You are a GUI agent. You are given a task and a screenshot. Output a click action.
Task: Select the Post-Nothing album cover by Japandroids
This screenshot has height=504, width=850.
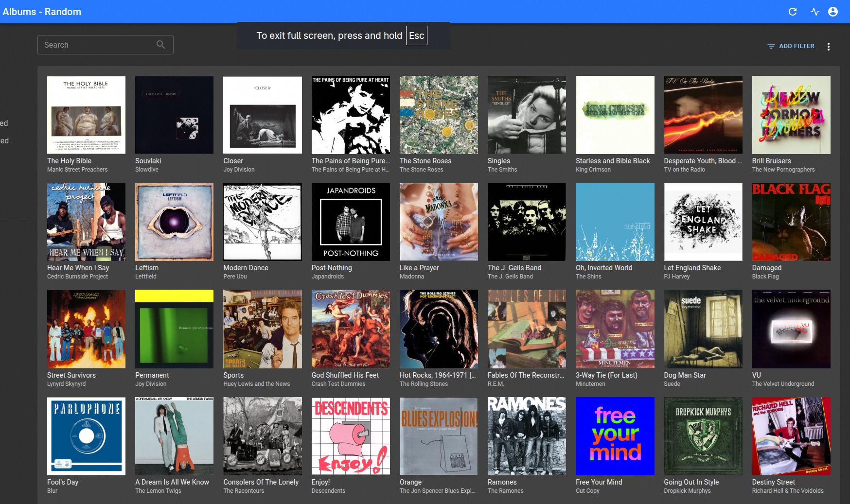(x=351, y=222)
